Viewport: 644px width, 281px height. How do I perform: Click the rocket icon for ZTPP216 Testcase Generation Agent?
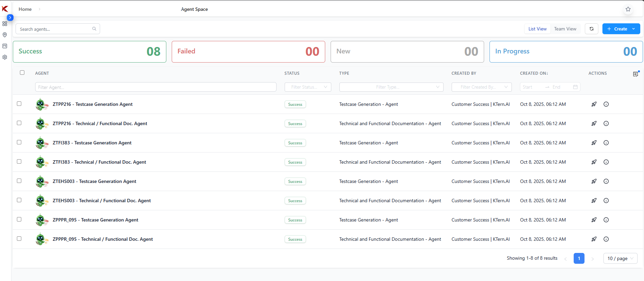[x=594, y=104]
